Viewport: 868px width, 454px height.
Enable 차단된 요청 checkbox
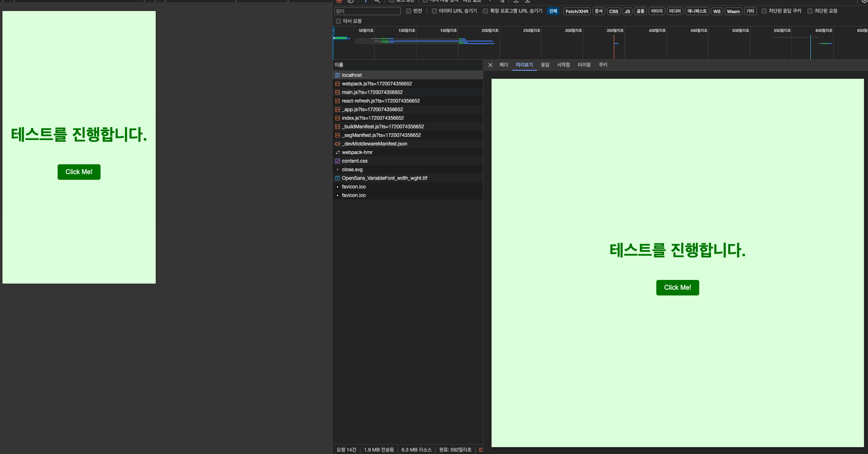(x=810, y=11)
